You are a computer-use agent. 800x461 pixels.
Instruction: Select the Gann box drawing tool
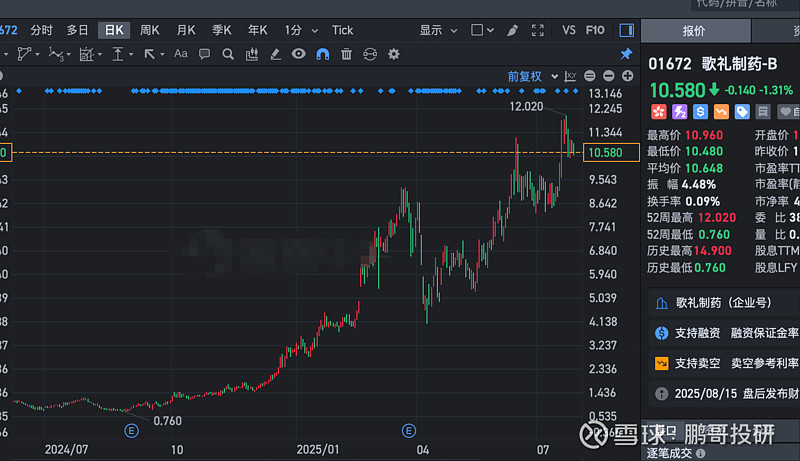86,54
